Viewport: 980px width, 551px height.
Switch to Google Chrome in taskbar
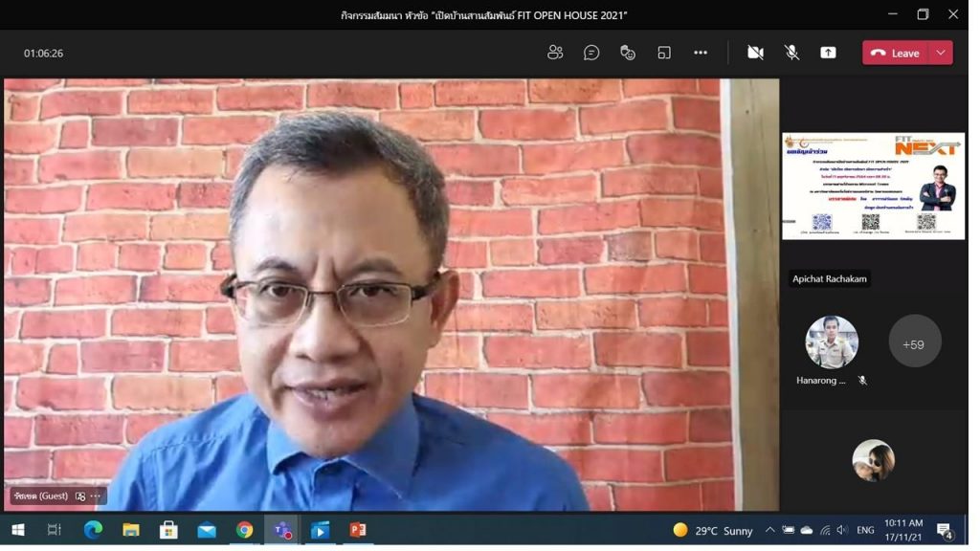click(245, 530)
